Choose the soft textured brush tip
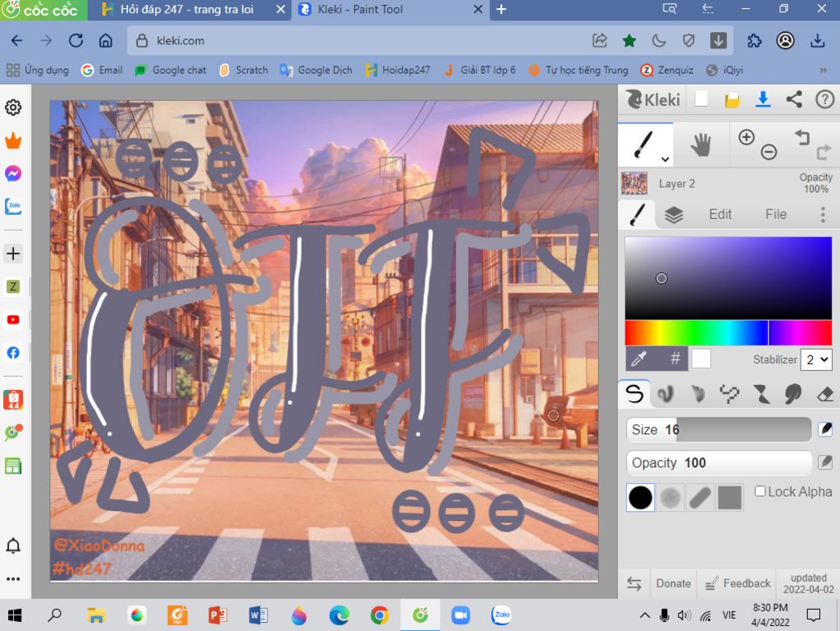This screenshot has height=631, width=840. (670, 497)
